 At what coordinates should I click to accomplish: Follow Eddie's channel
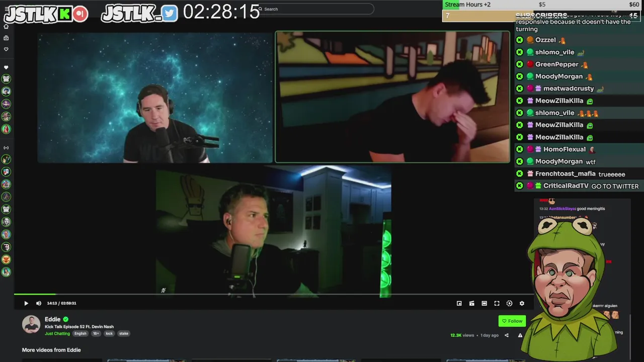pos(512,321)
